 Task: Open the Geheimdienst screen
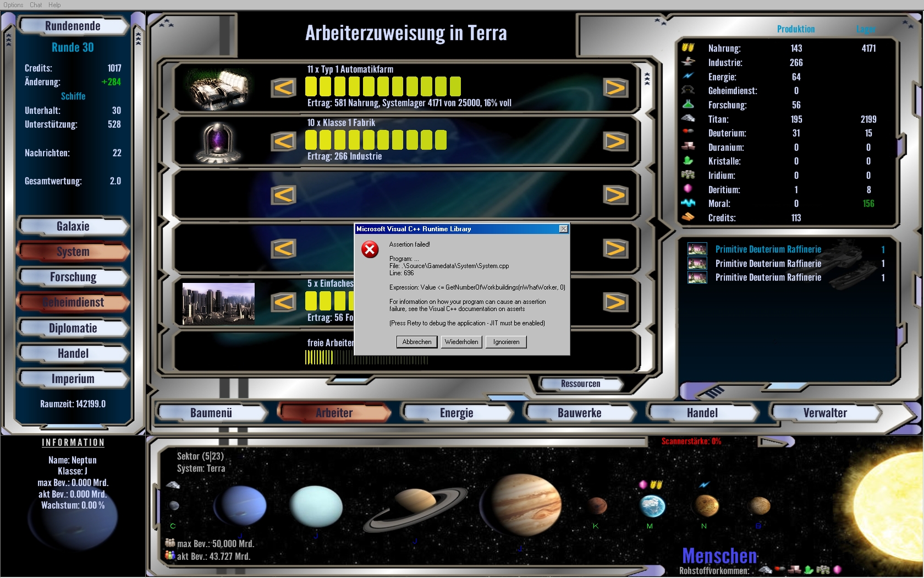(x=73, y=302)
